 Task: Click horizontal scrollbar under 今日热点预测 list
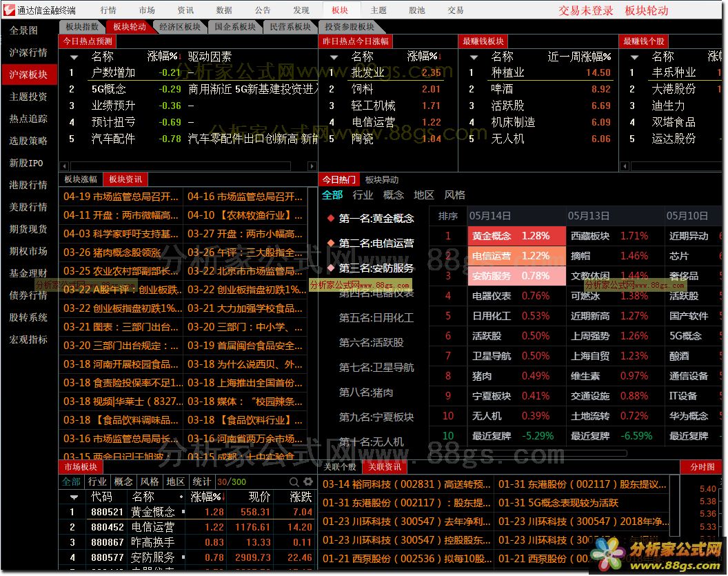(x=180, y=166)
